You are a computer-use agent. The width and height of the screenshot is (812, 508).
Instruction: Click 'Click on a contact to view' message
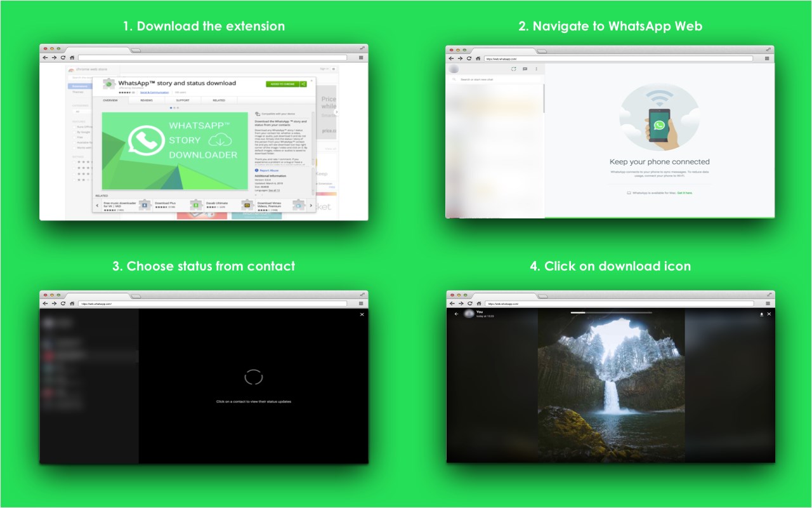[x=254, y=401]
